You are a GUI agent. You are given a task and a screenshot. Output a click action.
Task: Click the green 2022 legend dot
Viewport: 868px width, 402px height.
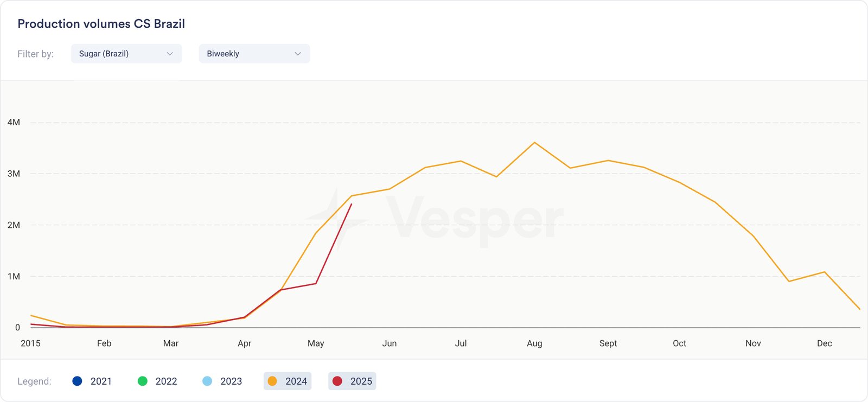pyautogui.click(x=143, y=381)
